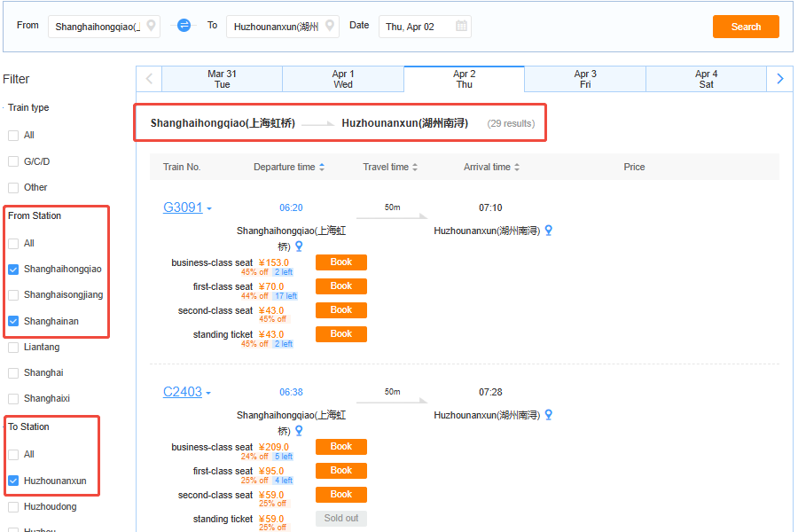Open the calendar icon in the Date field
798x532 pixels.
click(461, 27)
